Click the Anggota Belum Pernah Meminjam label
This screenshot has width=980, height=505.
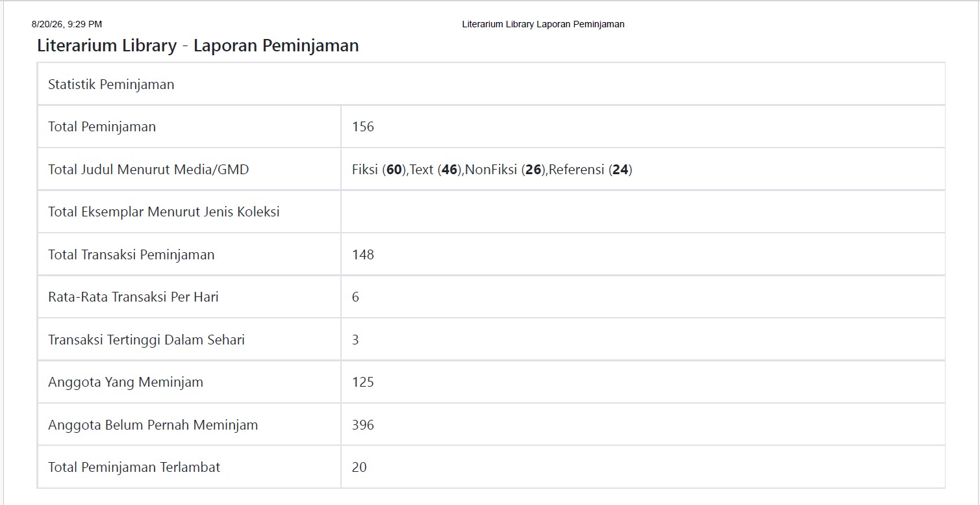[153, 425]
